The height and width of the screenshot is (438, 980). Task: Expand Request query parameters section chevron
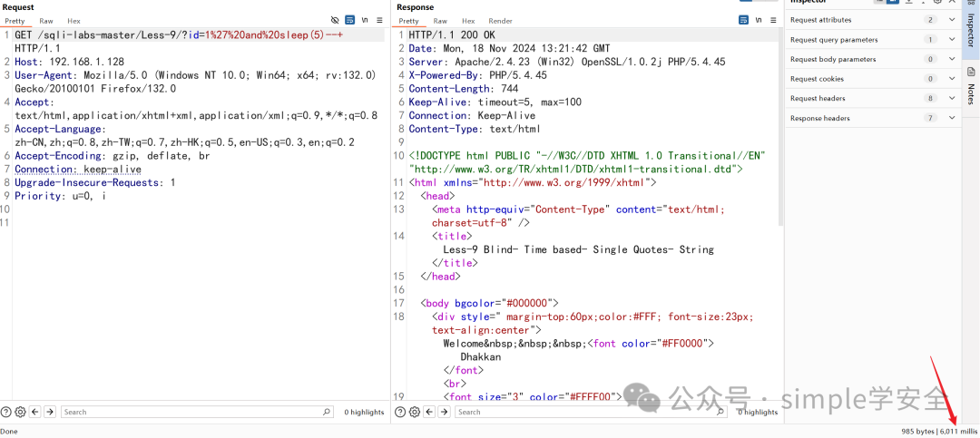(x=952, y=39)
